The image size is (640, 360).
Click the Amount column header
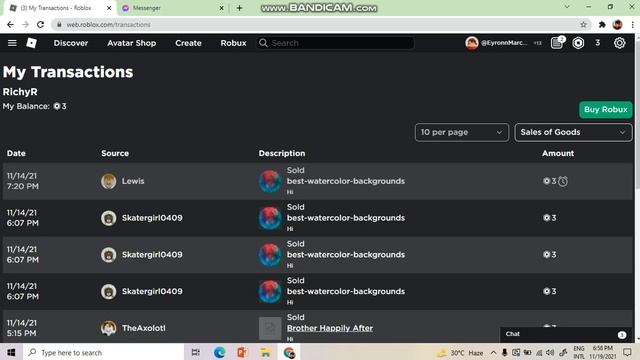pos(558,153)
